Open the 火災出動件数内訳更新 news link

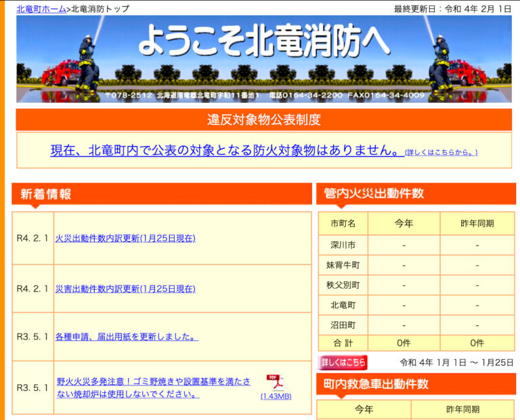coord(125,238)
